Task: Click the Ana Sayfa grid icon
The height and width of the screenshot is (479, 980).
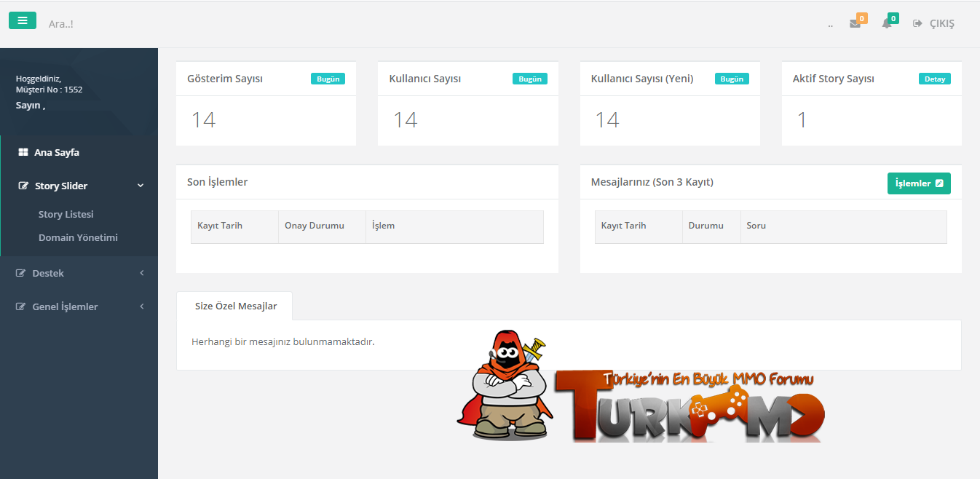Action: click(x=23, y=153)
